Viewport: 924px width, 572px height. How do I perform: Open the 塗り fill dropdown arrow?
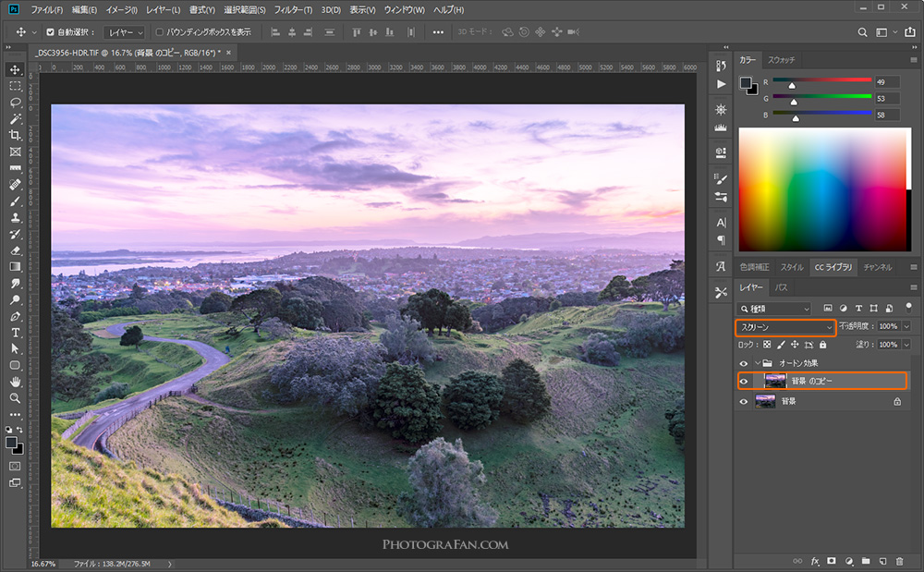point(907,345)
